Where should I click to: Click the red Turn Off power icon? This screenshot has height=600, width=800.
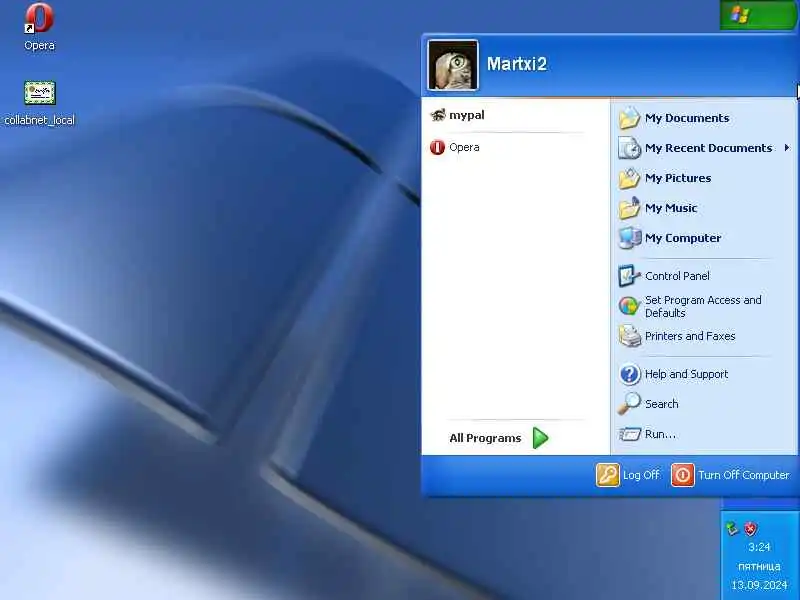pos(683,475)
